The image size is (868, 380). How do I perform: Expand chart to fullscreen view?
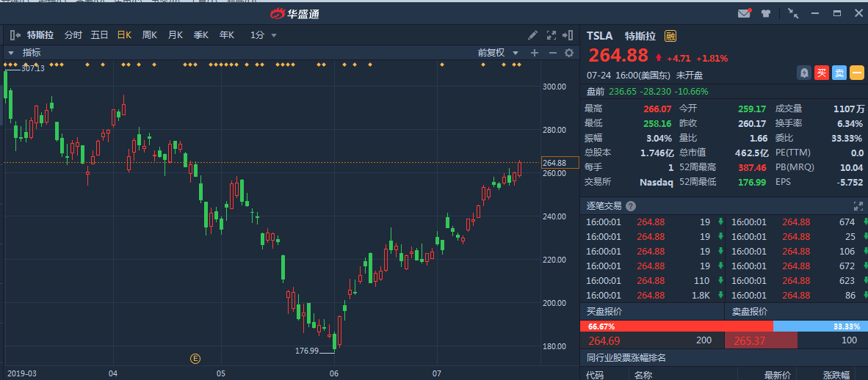[x=551, y=34]
